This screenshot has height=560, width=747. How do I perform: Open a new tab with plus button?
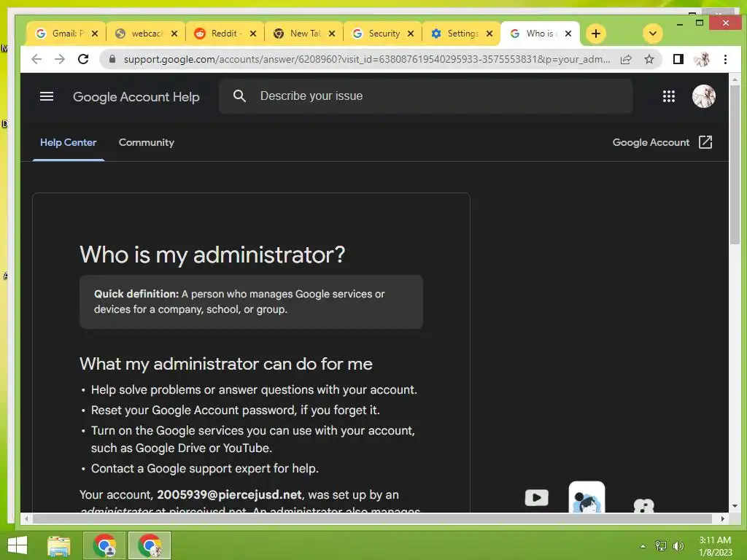595,34
